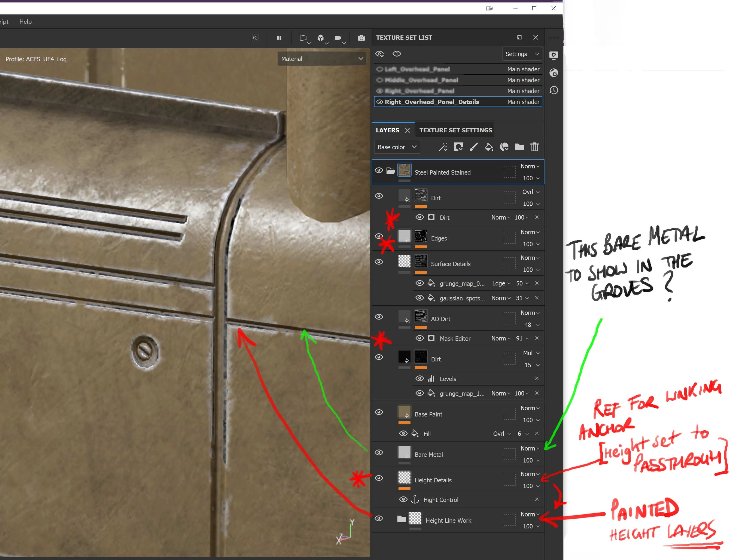Screen dimensions: 730x560
Task: Click the add mask icon in Layers toolbar
Action: pos(458,147)
